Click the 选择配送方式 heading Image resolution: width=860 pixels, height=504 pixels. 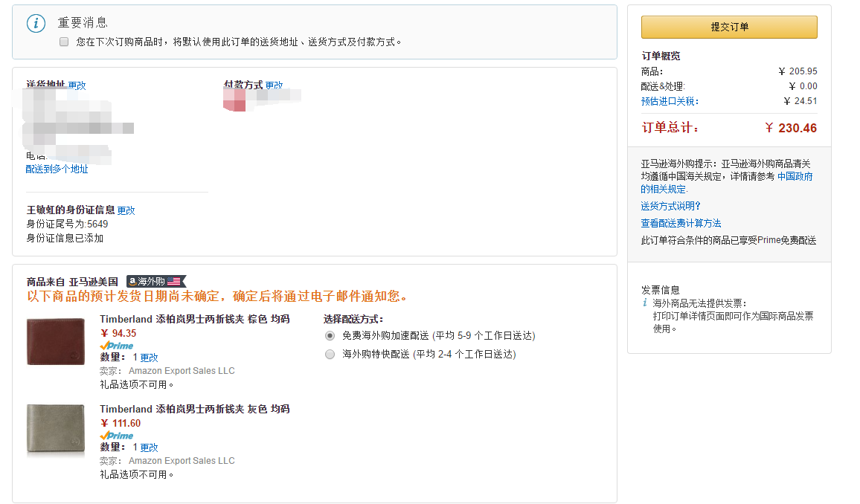(353, 319)
